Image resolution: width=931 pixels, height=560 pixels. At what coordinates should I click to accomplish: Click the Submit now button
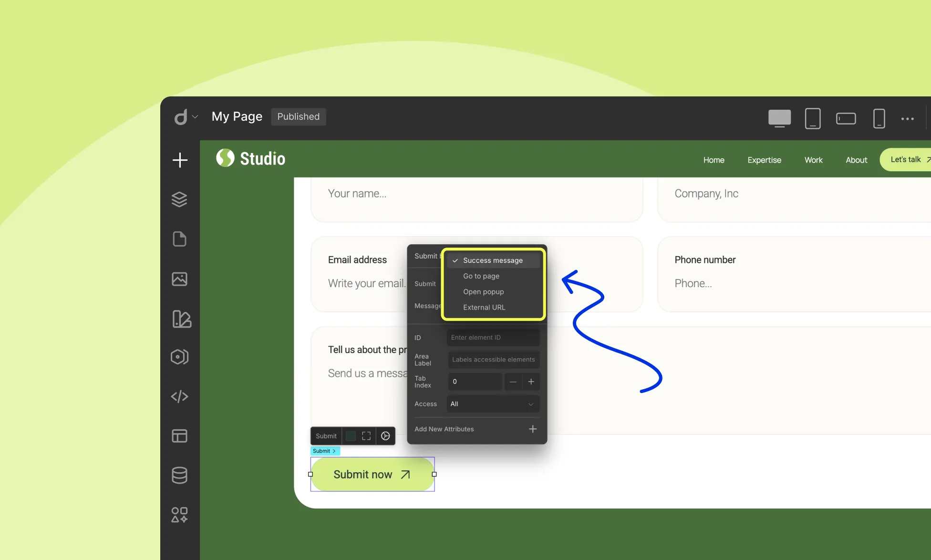click(372, 474)
